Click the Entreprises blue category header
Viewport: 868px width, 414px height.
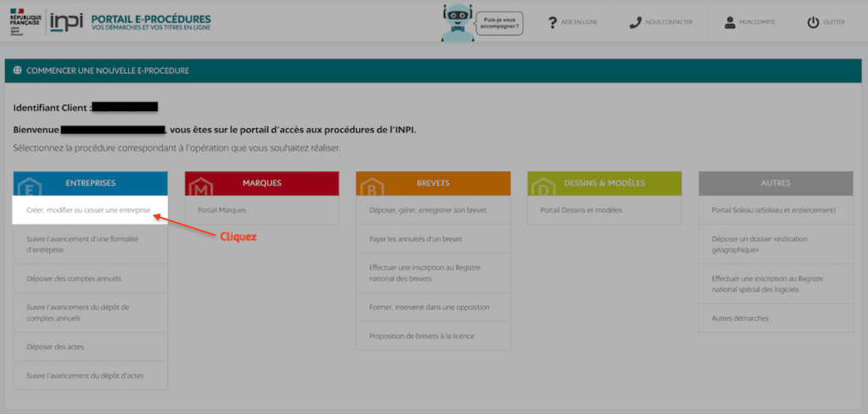[x=90, y=183]
